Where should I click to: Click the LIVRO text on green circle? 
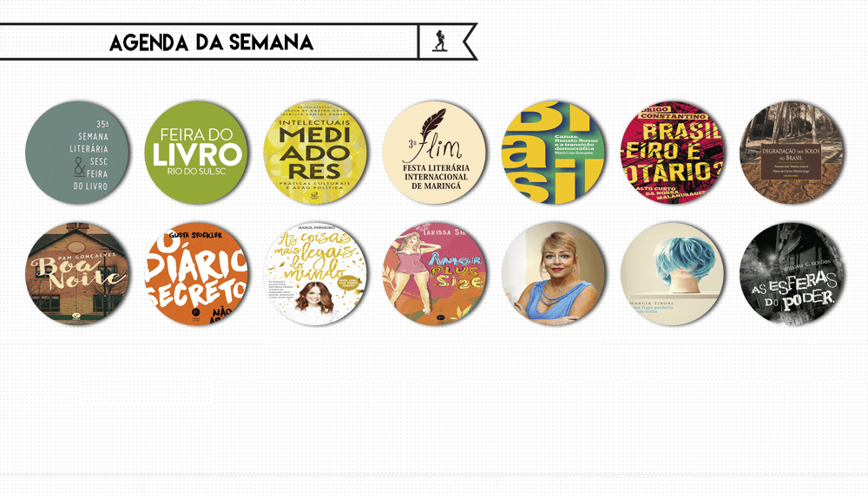tap(196, 154)
